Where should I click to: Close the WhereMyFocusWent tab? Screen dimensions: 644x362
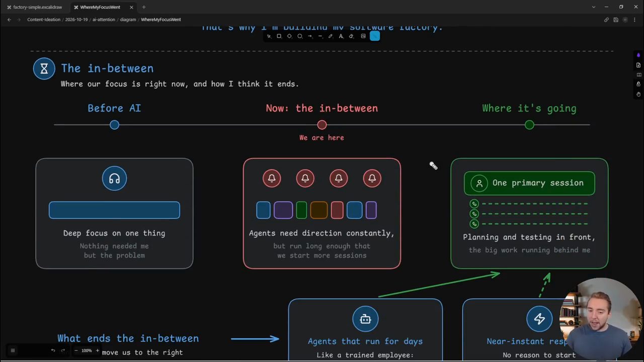(x=132, y=7)
